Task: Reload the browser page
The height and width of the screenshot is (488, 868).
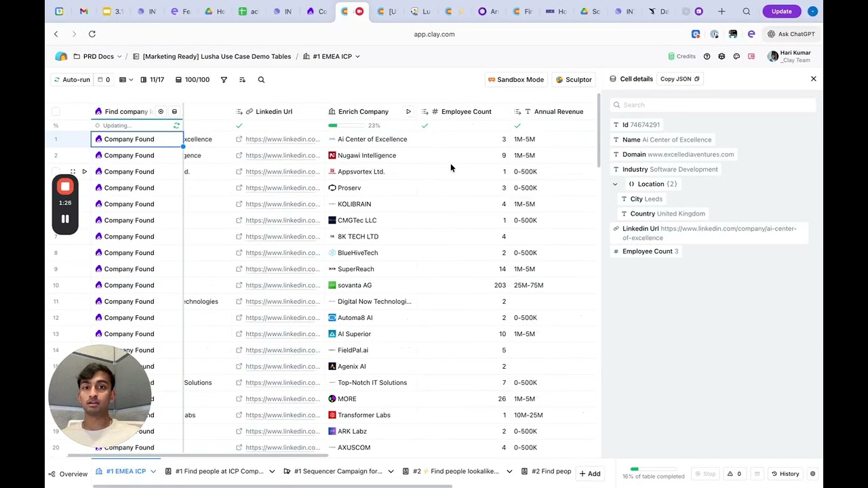Action: (92, 34)
